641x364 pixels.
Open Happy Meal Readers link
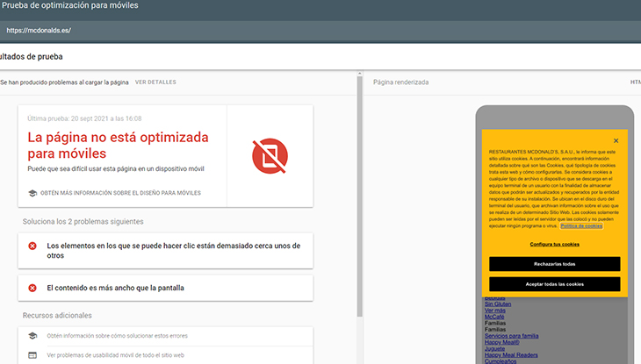511,355
